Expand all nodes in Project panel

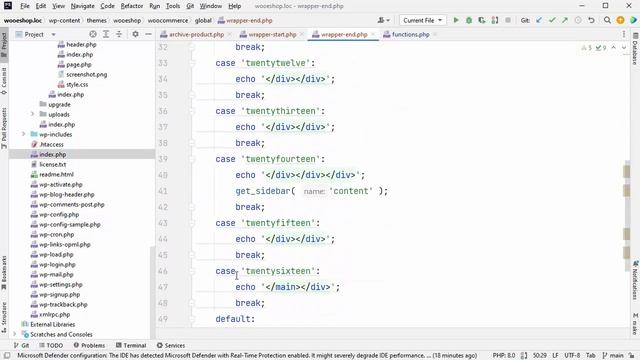[x=106, y=34]
